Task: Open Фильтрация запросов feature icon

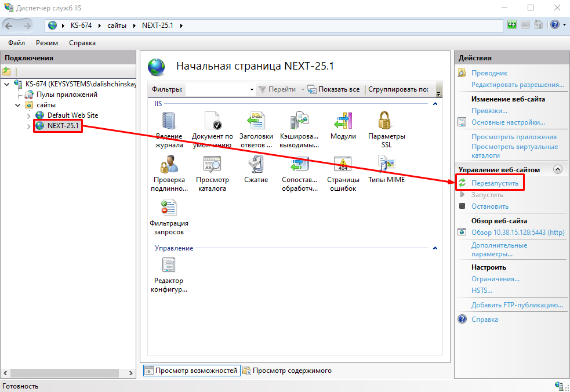Action: (x=169, y=209)
